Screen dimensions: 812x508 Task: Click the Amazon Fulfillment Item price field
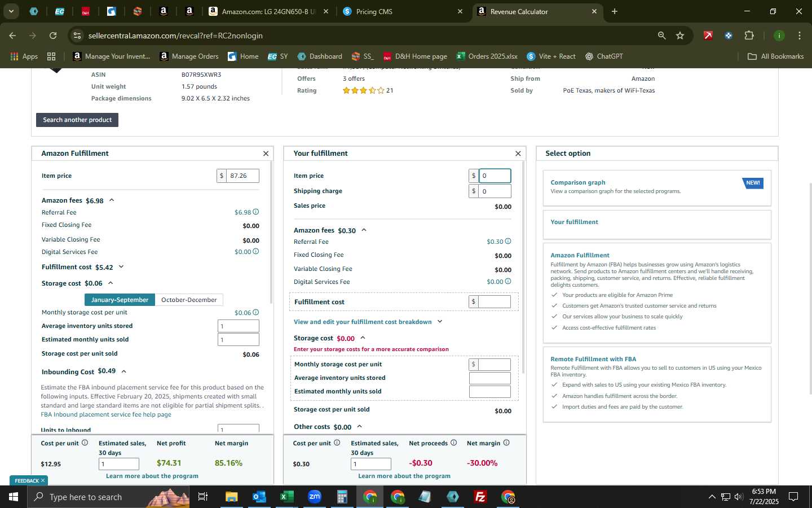(x=242, y=176)
